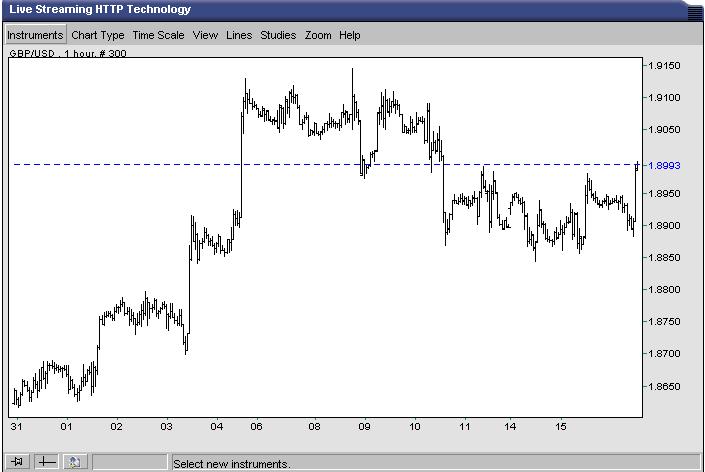Open the Studies menu
This screenshot has height=472, width=705.
pyautogui.click(x=278, y=35)
